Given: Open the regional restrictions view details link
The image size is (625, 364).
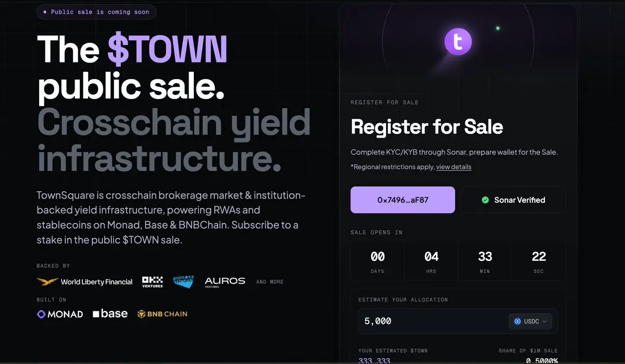Looking at the screenshot, I should [x=454, y=167].
